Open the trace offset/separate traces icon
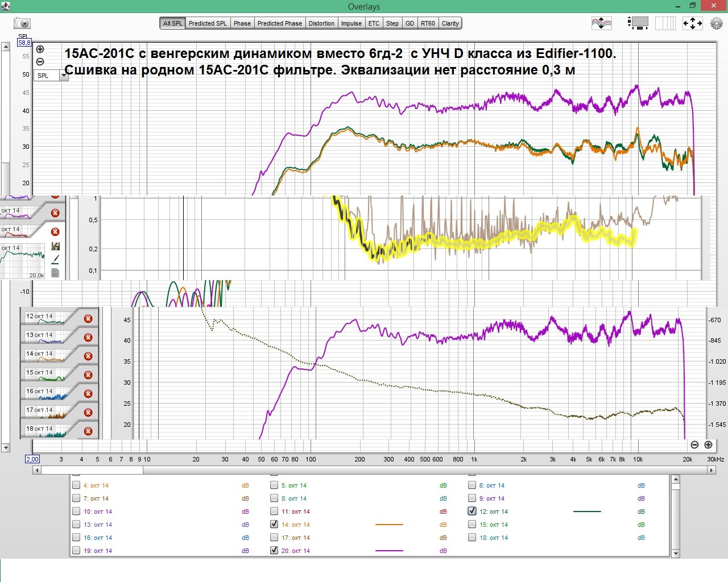This screenshot has height=582, width=728. pos(602,23)
